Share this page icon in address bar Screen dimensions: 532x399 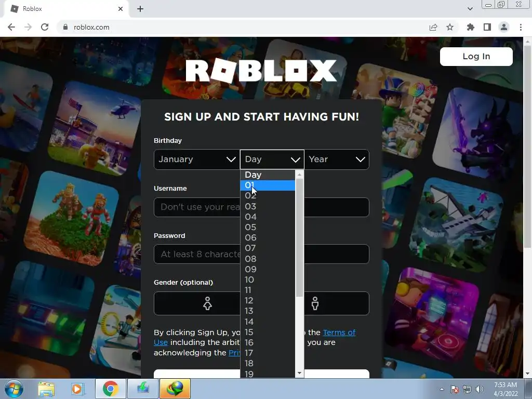coord(433,27)
